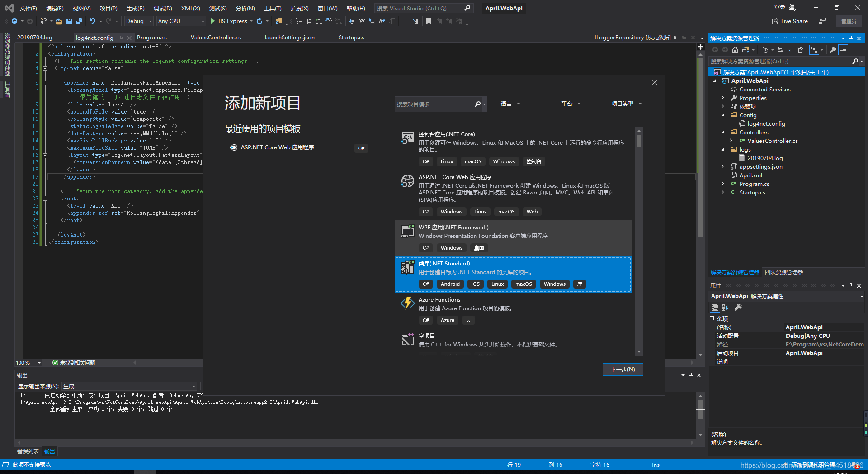Click the search magnifier in the template search box
Image resolution: width=868 pixels, height=474 pixels.
[477, 104]
